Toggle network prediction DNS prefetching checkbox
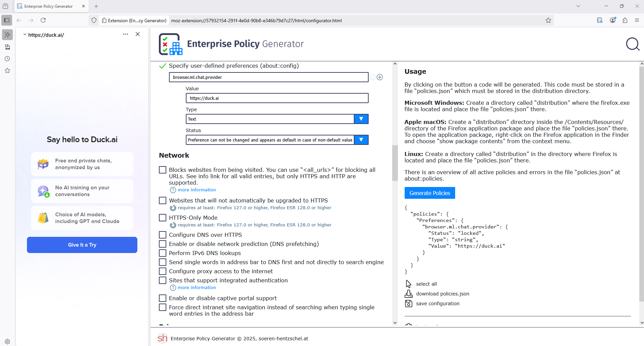644x346 pixels. [x=163, y=244]
